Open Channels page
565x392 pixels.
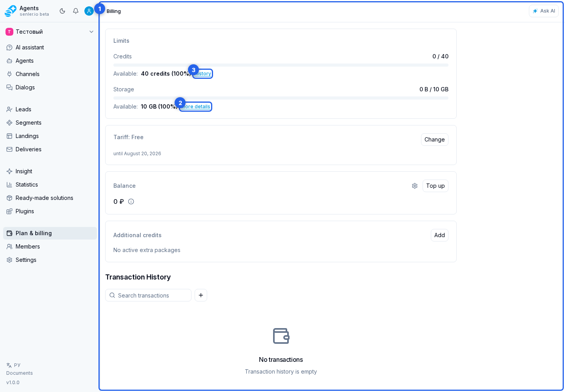click(x=50, y=74)
